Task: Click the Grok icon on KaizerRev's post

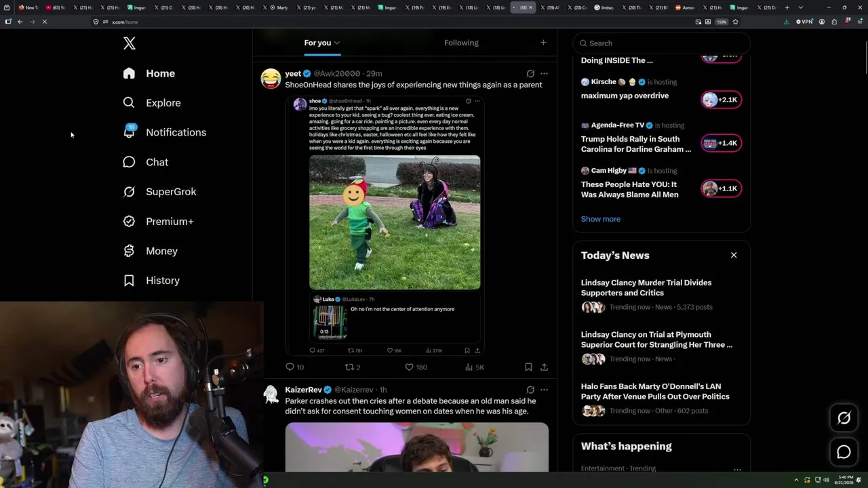Action: click(x=530, y=390)
